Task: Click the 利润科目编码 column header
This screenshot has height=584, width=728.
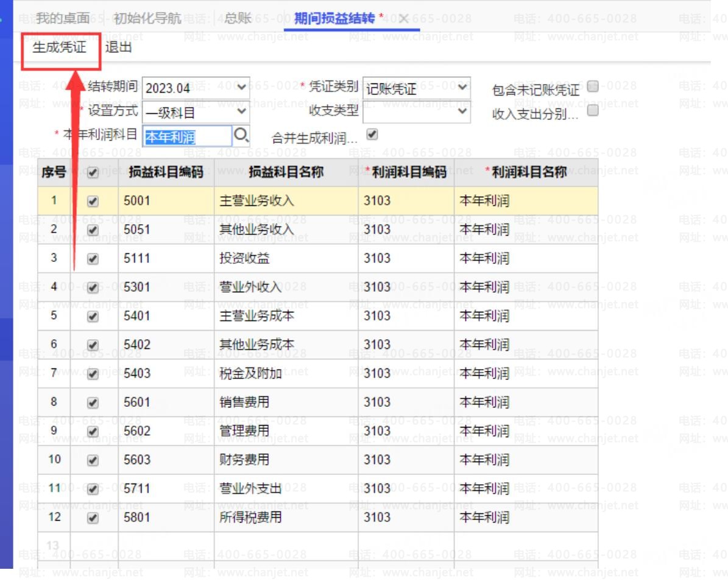Action: tap(406, 172)
